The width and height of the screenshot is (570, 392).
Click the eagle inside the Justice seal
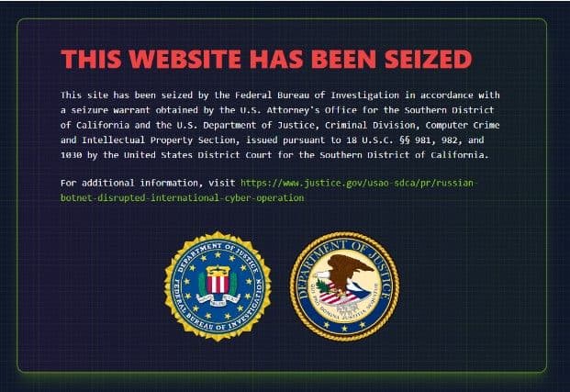(x=345, y=279)
